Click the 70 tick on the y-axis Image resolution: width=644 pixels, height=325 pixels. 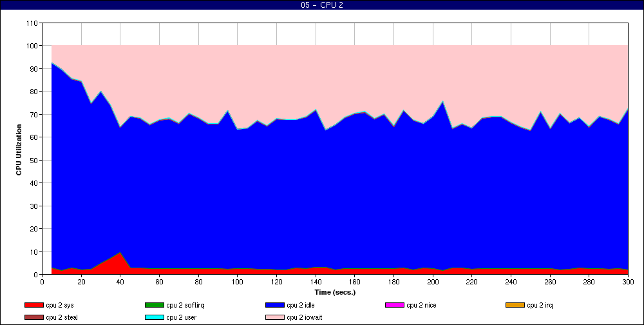coord(33,114)
